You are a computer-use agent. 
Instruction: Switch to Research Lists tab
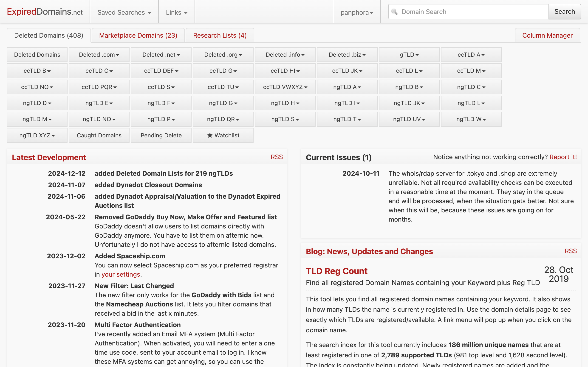[x=220, y=35]
